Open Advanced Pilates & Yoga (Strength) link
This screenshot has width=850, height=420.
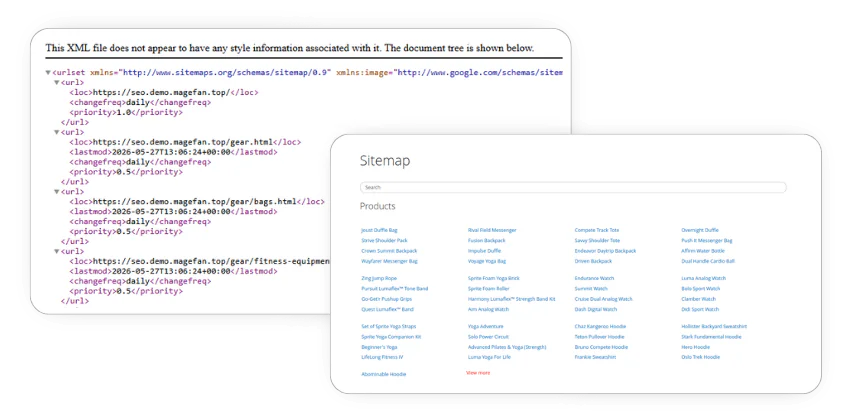click(507, 347)
